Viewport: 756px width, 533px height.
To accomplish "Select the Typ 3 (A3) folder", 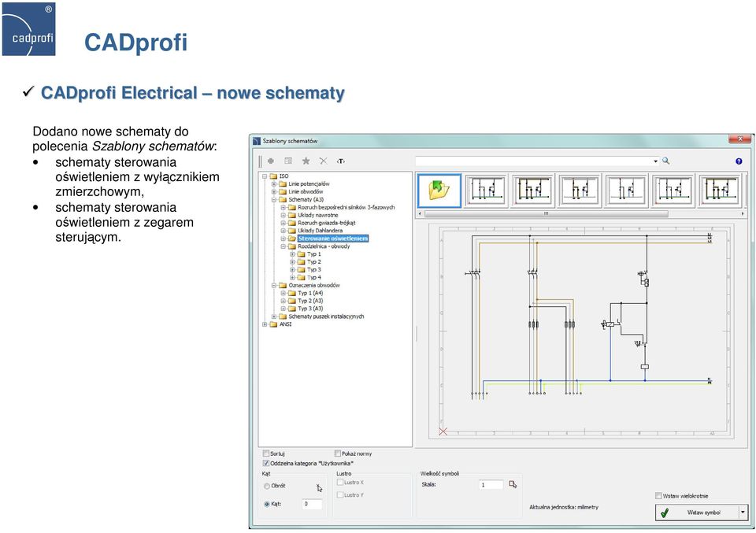I will [310, 309].
